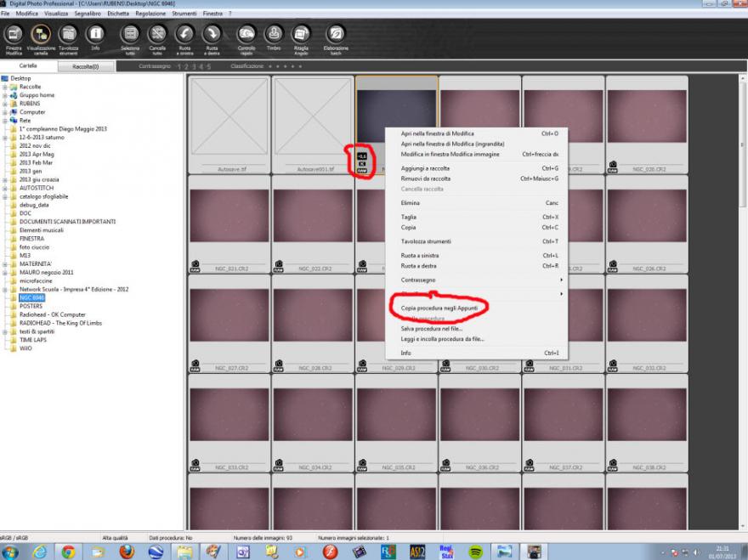This screenshot has height=560, width=748.
Task: Open the Ritaglia Angolo crop tool
Action: pos(301,36)
